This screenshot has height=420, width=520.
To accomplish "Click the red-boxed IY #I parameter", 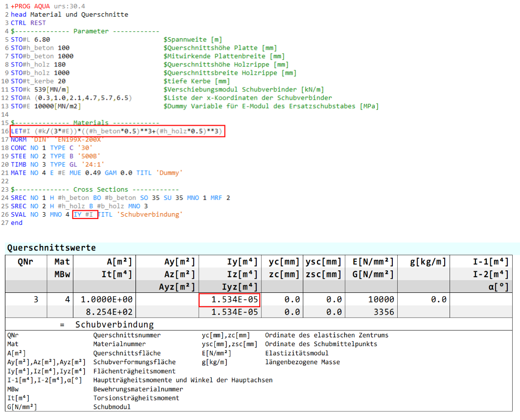I will (85, 214).
